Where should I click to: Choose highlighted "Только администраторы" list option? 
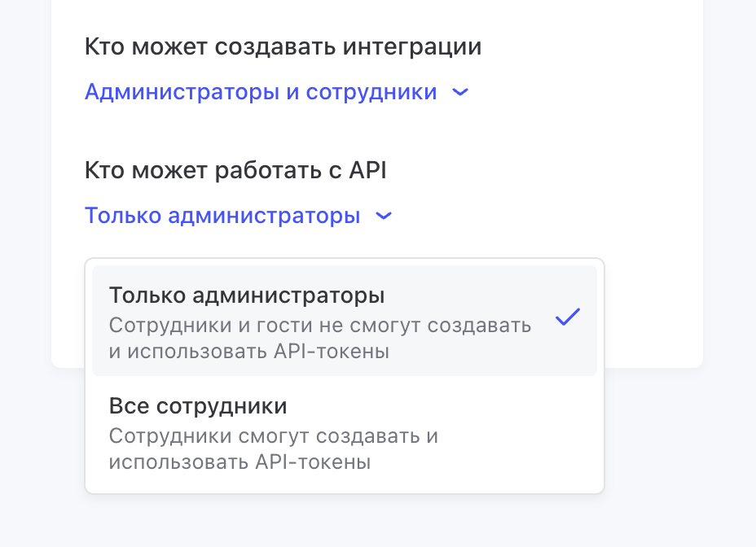(x=247, y=295)
